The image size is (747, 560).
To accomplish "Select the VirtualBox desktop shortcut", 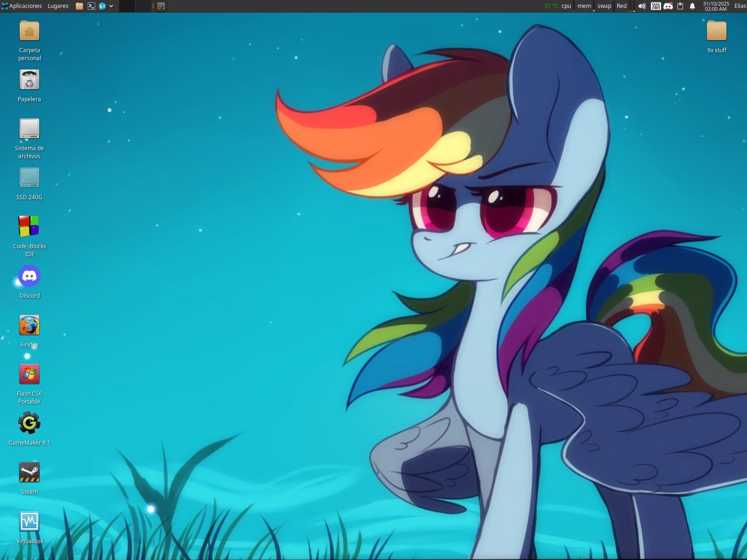I will pyautogui.click(x=29, y=521).
